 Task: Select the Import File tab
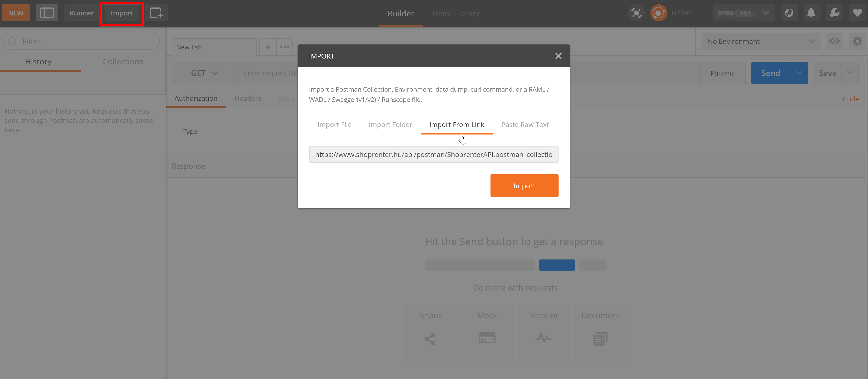click(x=334, y=124)
